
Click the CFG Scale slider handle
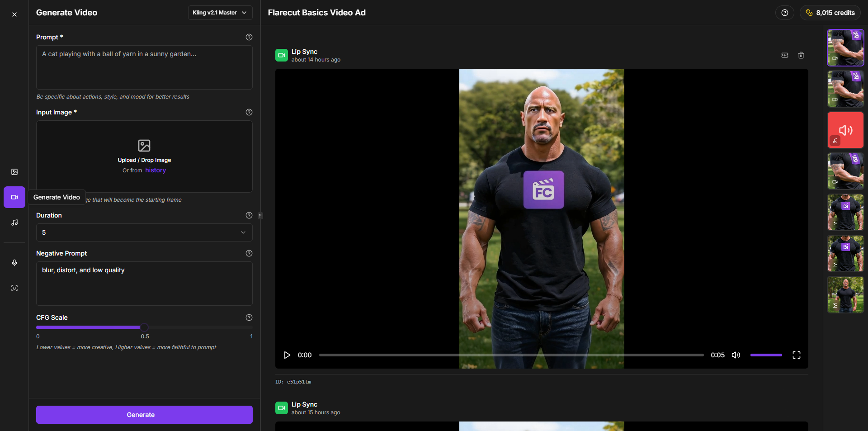tap(144, 327)
